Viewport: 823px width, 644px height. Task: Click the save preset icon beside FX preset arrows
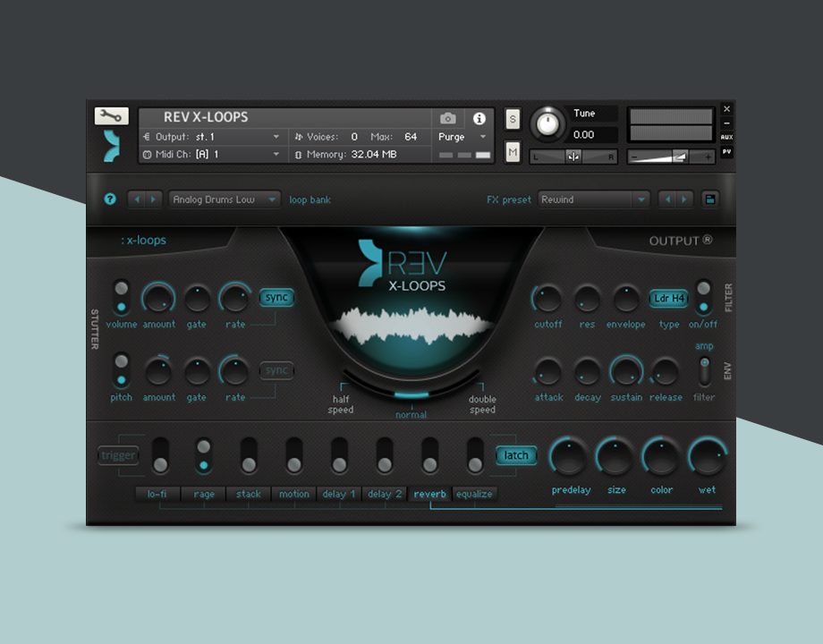709,199
